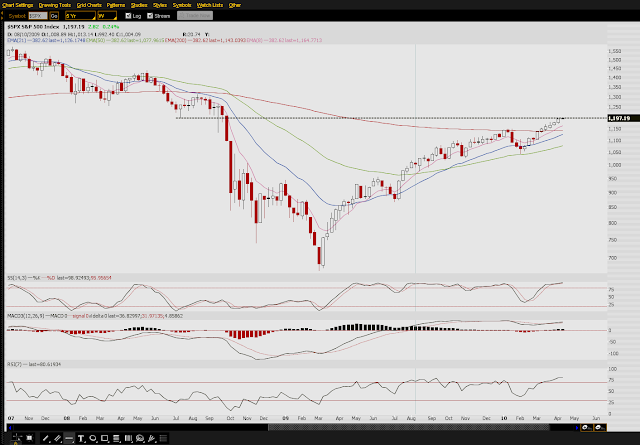Screen dimensions: 640x445
Task: Click the horizontal chart scrollbar thumb
Action: click(x=409, y=427)
